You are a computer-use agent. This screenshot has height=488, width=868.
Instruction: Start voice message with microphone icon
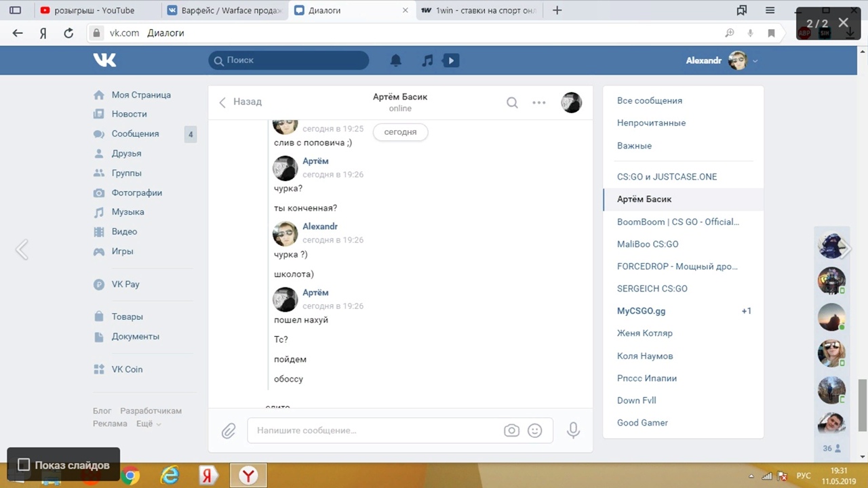573,430
